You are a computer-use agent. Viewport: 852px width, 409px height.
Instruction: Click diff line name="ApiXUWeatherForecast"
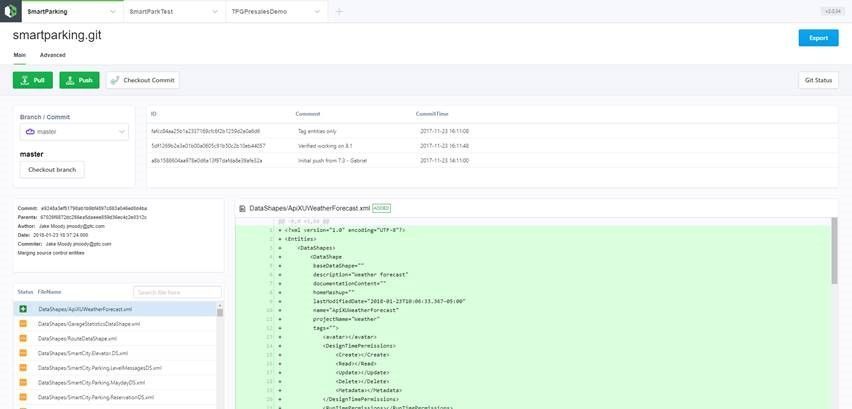tap(356, 310)
